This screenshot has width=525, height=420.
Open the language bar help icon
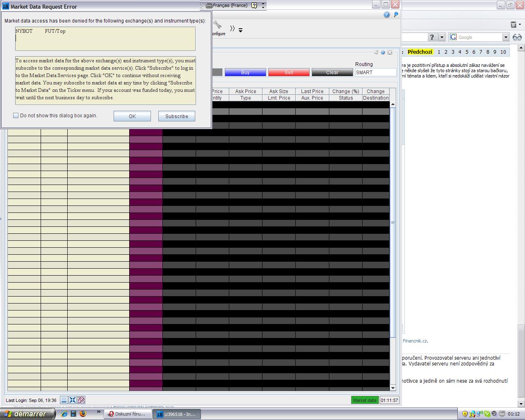point(254,5)
